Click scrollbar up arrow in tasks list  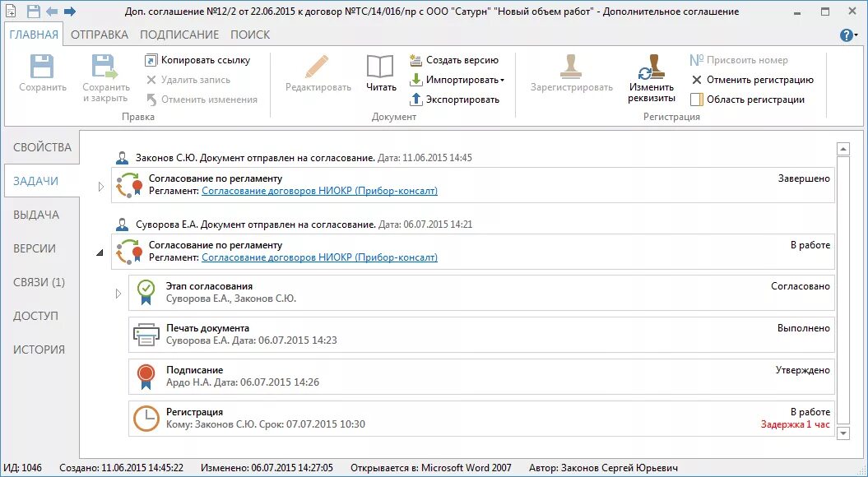pyautogui.click(x=843, y=149)
